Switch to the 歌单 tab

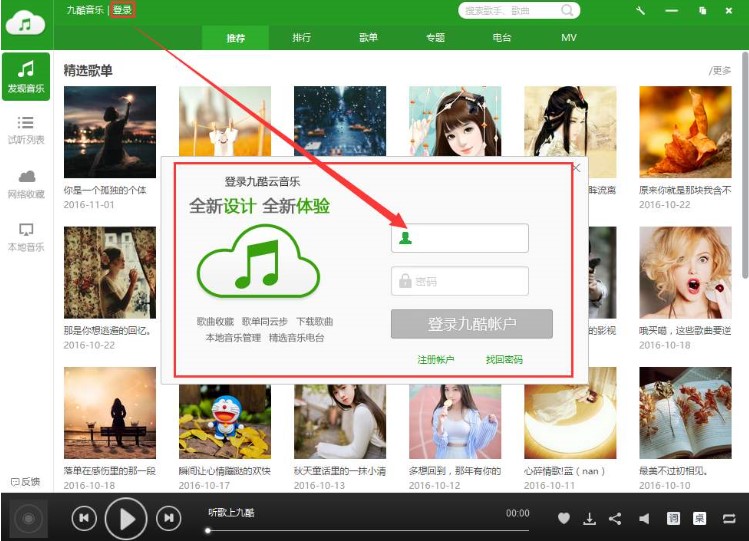368,38
